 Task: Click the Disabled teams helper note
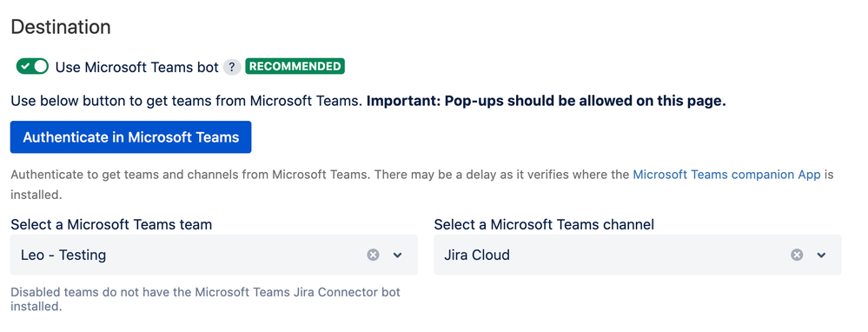pos(205,299)
